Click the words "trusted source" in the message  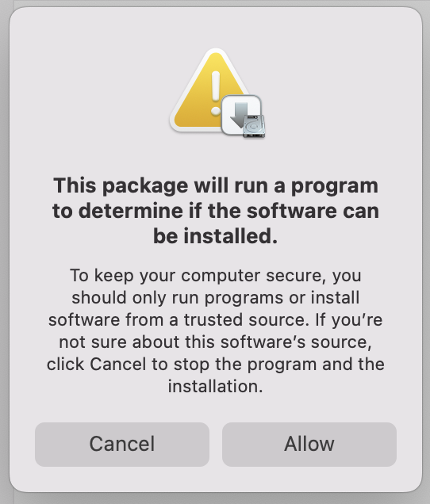pyautogui.click(x=244, y=320)
